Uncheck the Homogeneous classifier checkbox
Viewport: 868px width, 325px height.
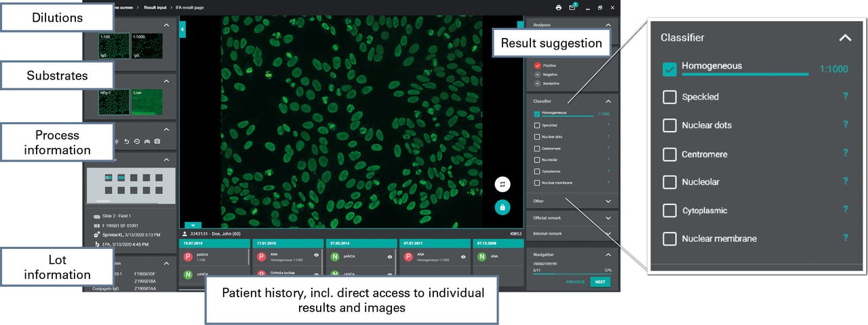537,113
